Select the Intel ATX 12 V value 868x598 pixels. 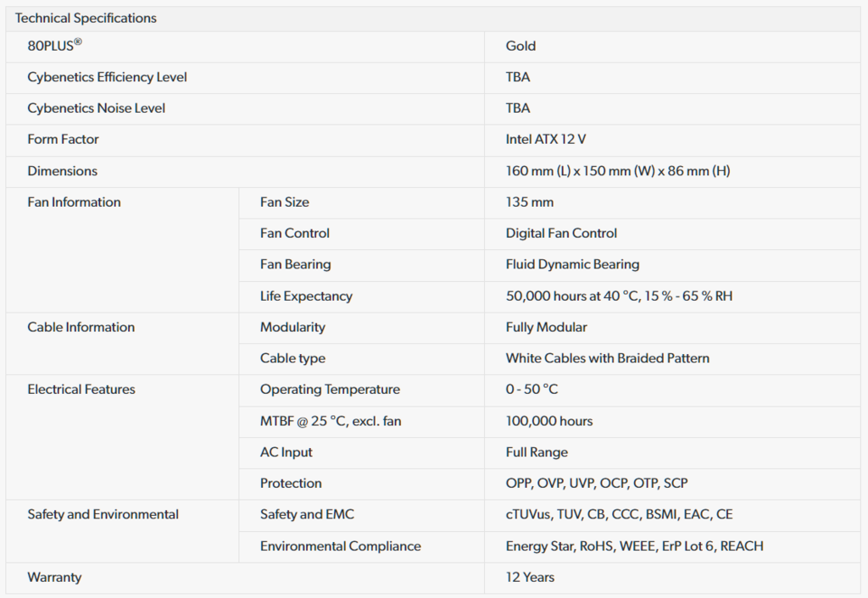(x=545, y=139)
